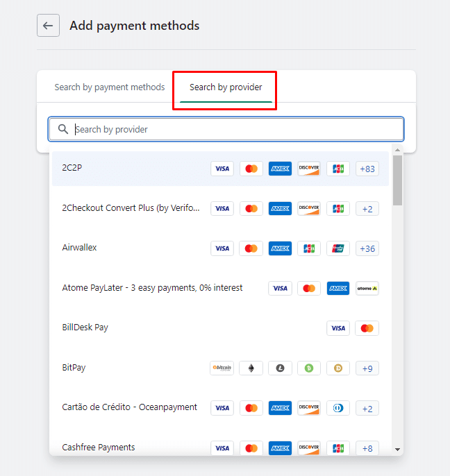Click the JCB icon in Cashfree Payments row
The width and height of the screenshot is (450, 476).
[x=338, y=448]
